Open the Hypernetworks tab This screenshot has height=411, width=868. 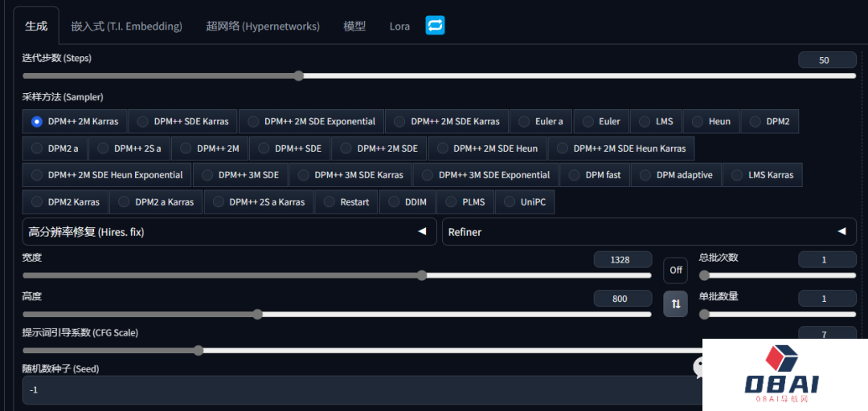point(262,26)
